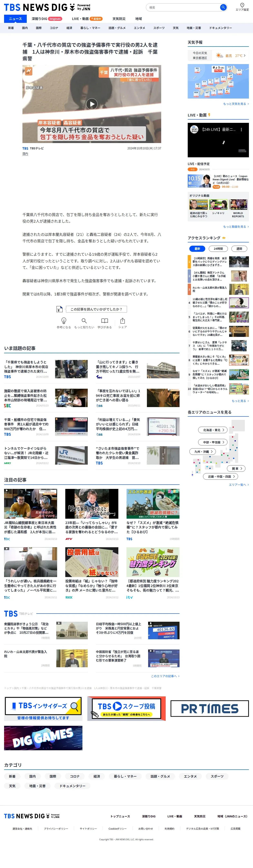
Task: Open 朝のニュース live schedule thumbnail
Action: (199, 181)
